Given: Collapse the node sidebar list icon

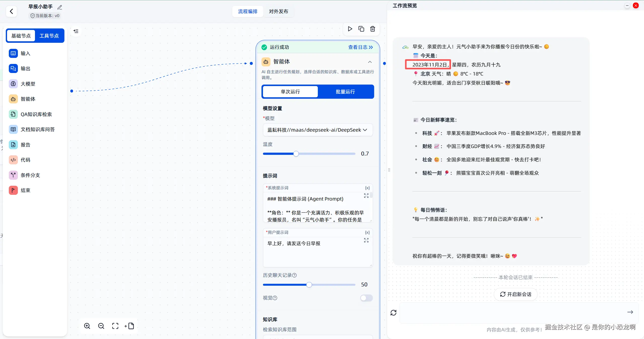Looking at the screenshot, I should [76, 31].
